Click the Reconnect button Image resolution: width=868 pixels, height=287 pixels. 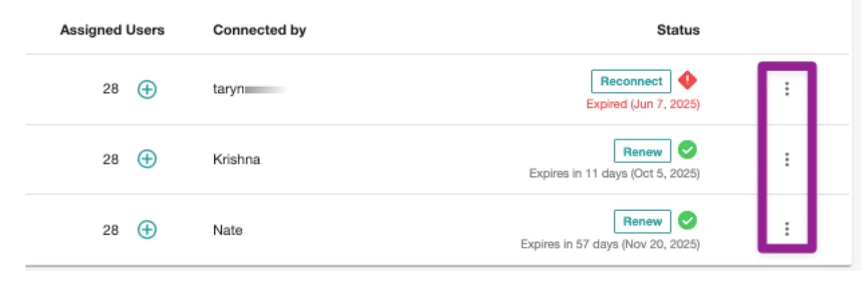(631, 81)
